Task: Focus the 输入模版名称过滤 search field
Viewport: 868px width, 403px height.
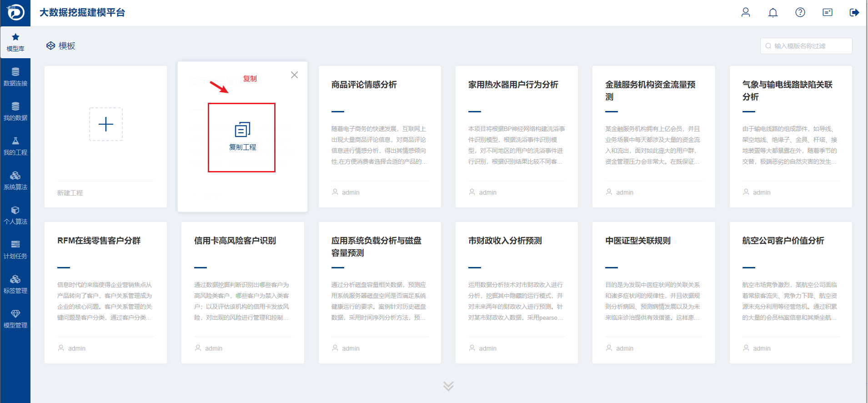Action: [x=806, y=46]
